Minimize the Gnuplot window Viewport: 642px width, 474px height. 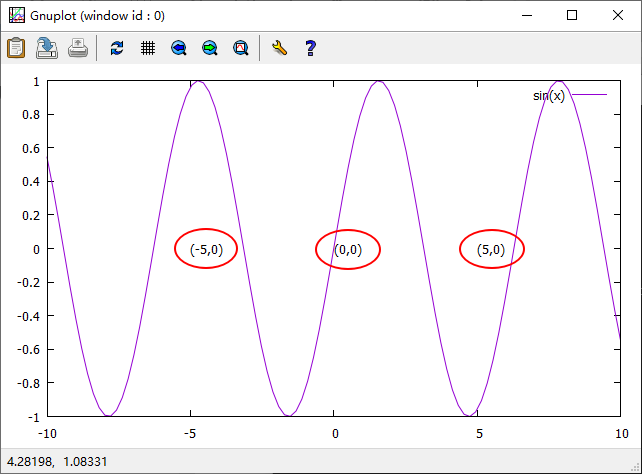527,16
